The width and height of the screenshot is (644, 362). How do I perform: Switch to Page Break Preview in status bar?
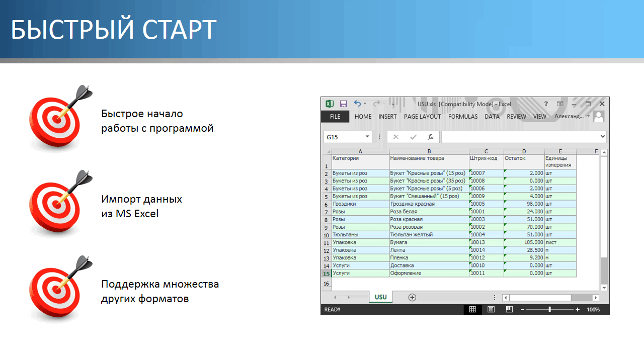pyautogui.click(x=509, y=310)
